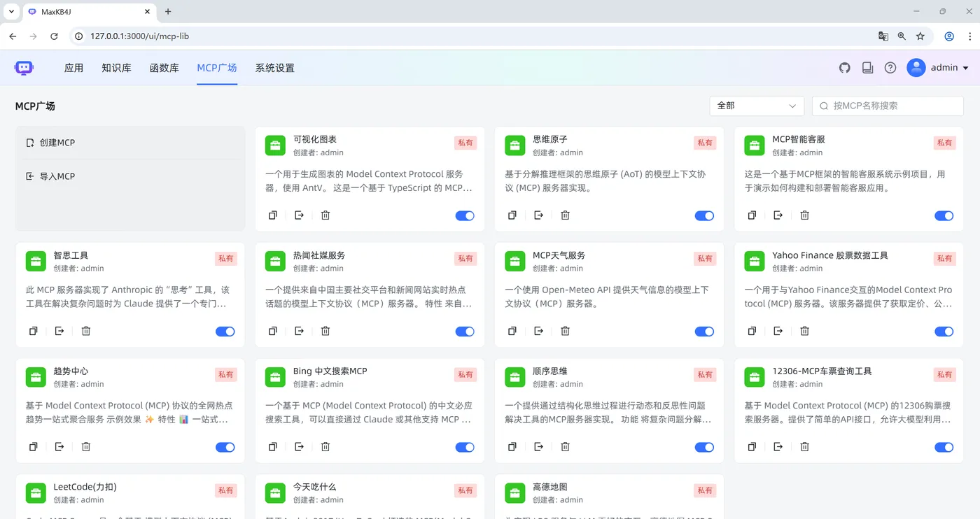980x519 pixels.
Task: Delete the 智思工具 MCP
Action: tap(86, 331)
